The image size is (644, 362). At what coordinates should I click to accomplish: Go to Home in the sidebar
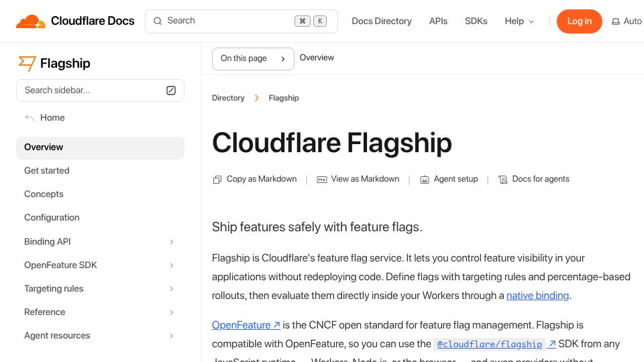52,118
